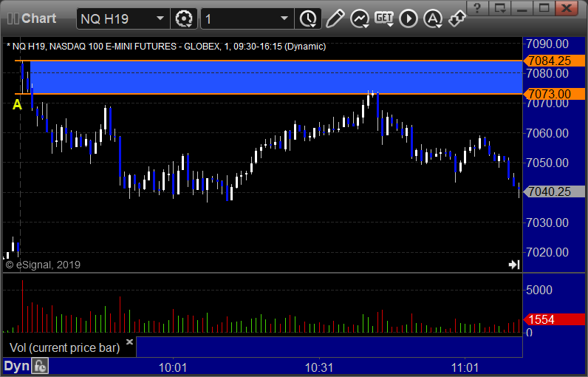Click the 10:31 time axis label
The width and height of the screenshot is (588, 377).
click(x=319, y=367)
